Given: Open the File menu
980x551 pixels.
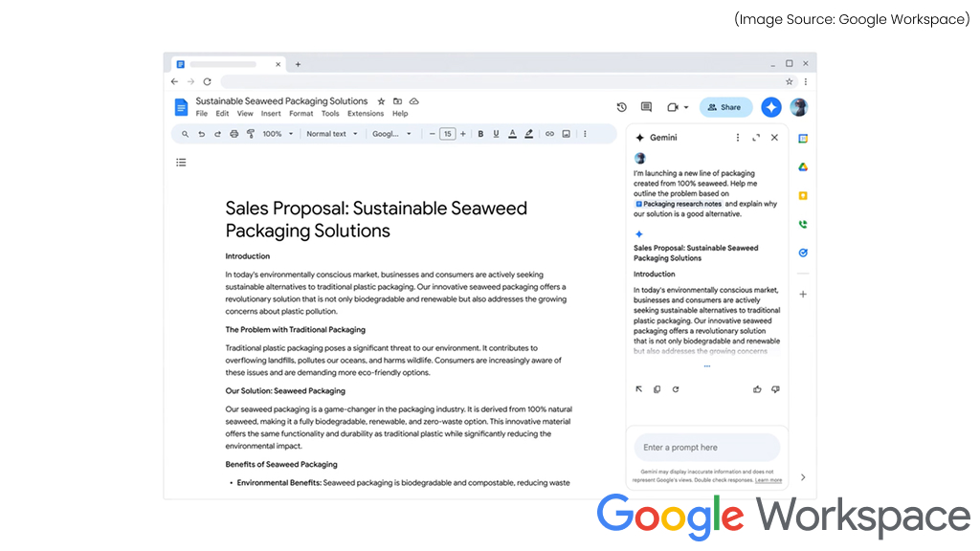Looking at the screenshot, I should [201, 114].
